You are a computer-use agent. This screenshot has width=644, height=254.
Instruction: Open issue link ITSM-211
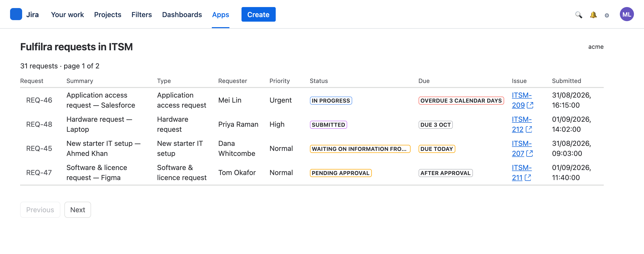(x=521, y=173)
